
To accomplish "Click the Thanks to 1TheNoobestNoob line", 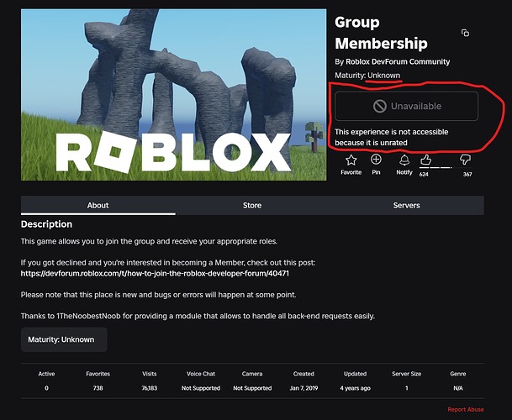I will coord(198,316).
